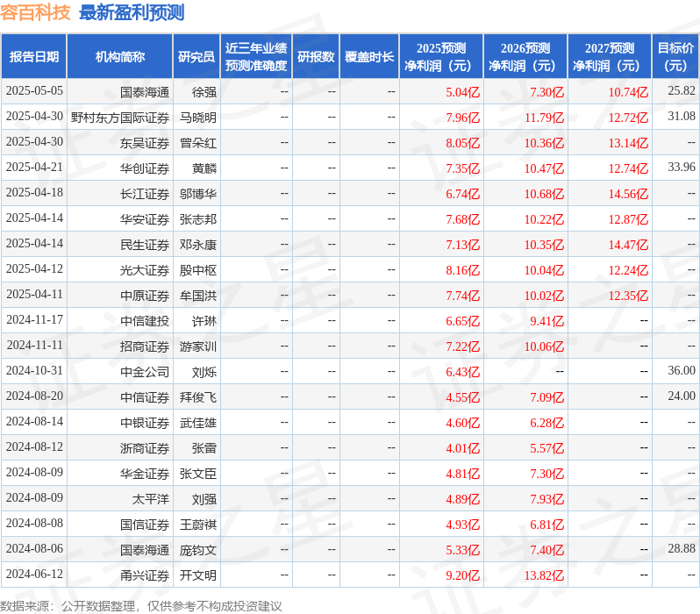Viewport: 700px width, 614px height.
Task: Select analyst 邓永康
Action: [x=198, y=245]
